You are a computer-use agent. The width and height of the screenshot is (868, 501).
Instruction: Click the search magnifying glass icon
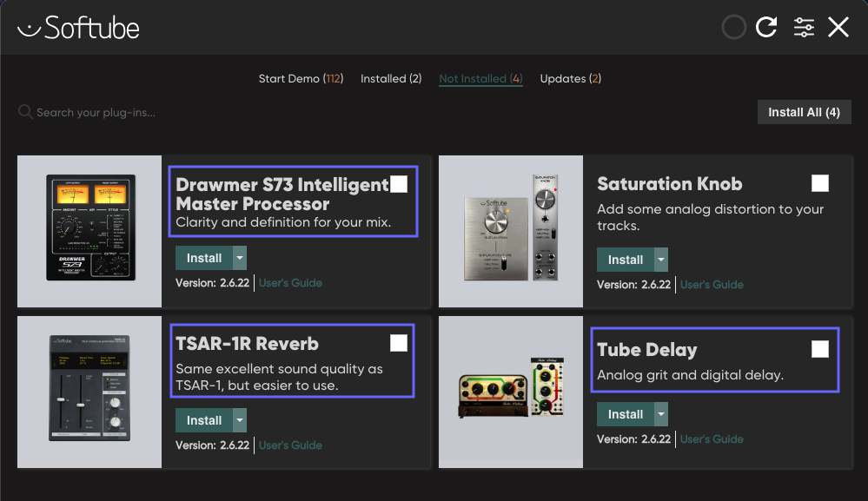25,111
